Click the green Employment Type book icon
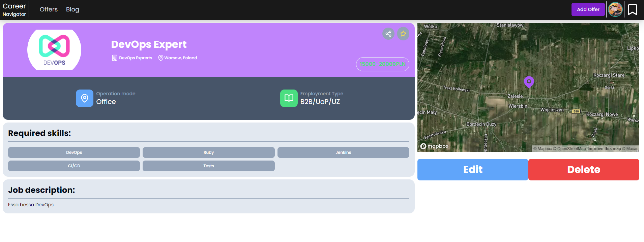 tap(289, 98)
